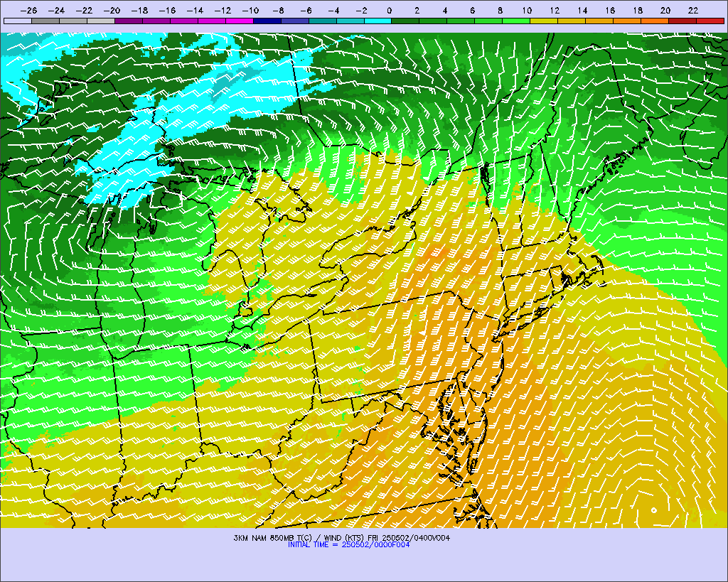Pick the magenta swatch between -16 and -14
728x582 pixels.
184,21
